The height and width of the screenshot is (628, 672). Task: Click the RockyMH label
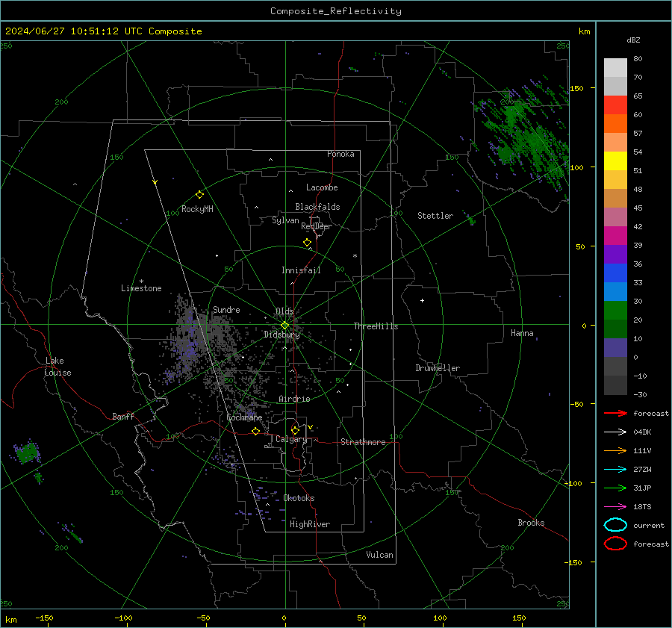197,209
